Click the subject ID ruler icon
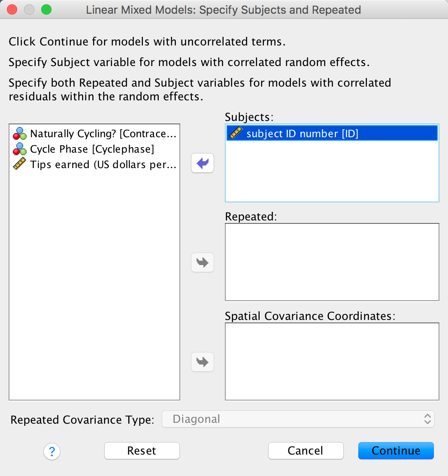Image resolution: width=448 pixels, height=476 pixels. pyautogui.click(x=236, y=134)
